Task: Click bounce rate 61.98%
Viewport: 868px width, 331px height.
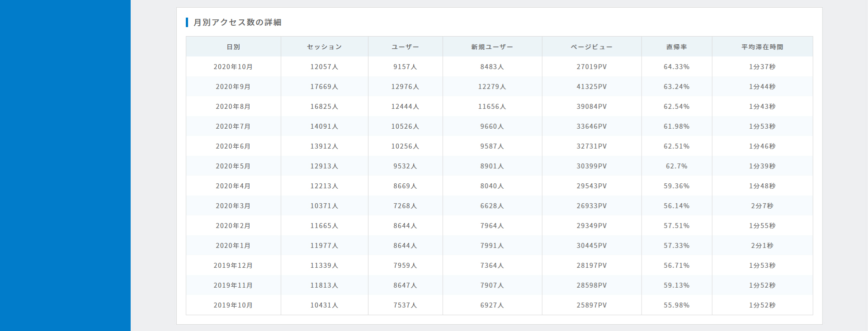Action: tap(677, 126)
